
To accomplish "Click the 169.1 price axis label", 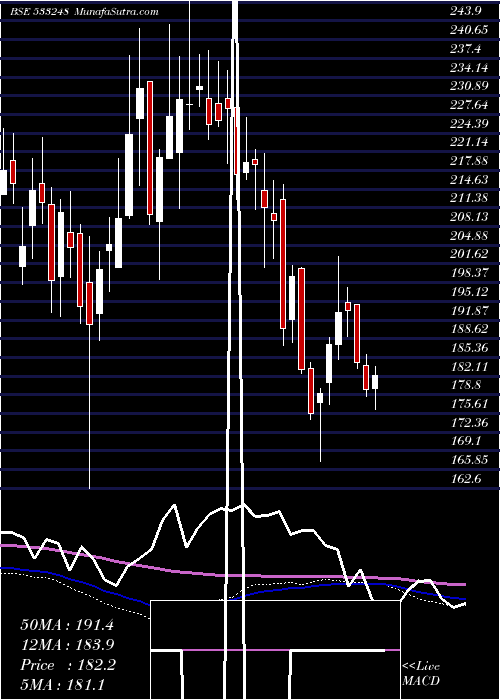I will 466,441.
